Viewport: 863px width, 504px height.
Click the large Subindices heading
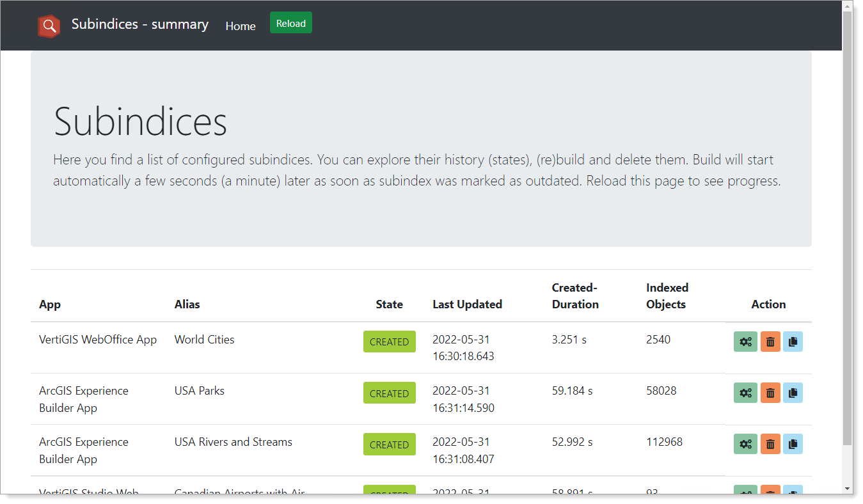140,122
